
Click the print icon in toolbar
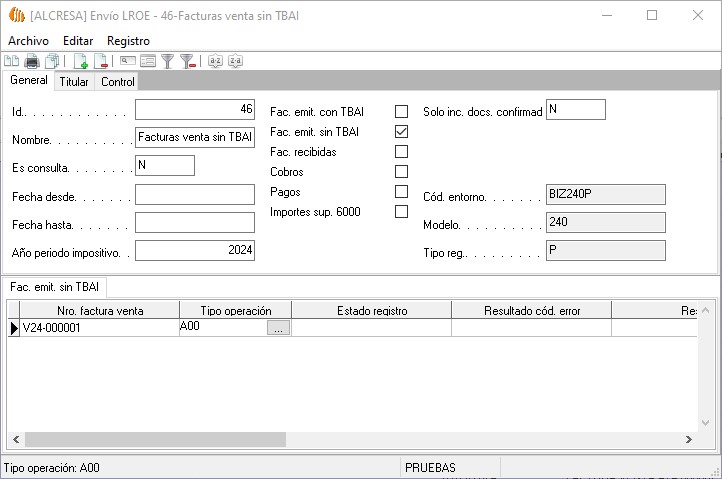[x=31, y=61]
